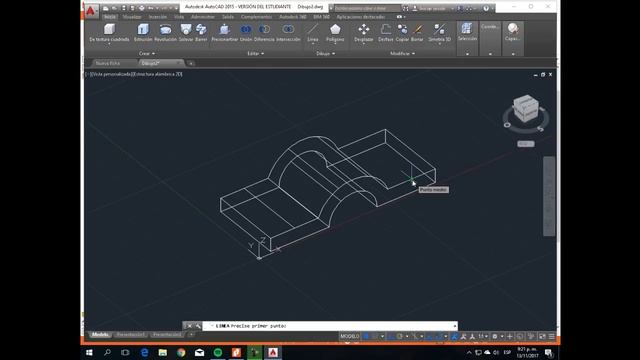Toggle object snap tracking in status bar
This screenshot has height=360, width=640.
pos(429,336)
